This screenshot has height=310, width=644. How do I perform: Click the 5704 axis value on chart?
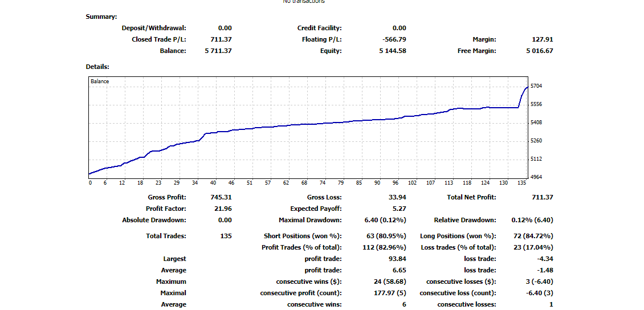coord(536,86)
